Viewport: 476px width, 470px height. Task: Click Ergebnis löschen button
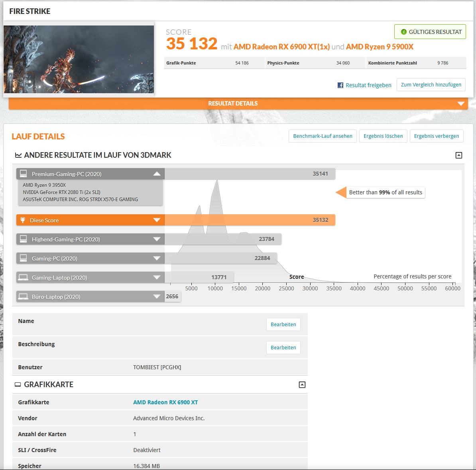point(383,136)
